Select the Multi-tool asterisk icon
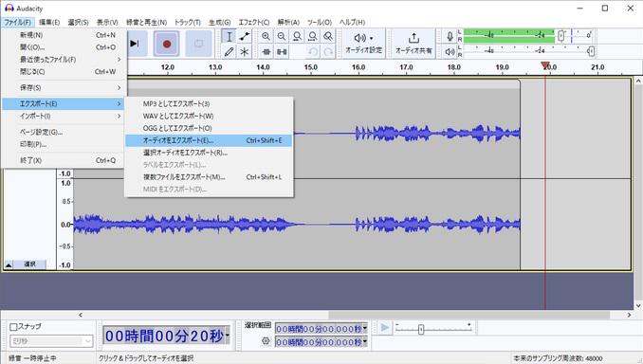This screenshot has height=364, width=643. coord(245,51)
